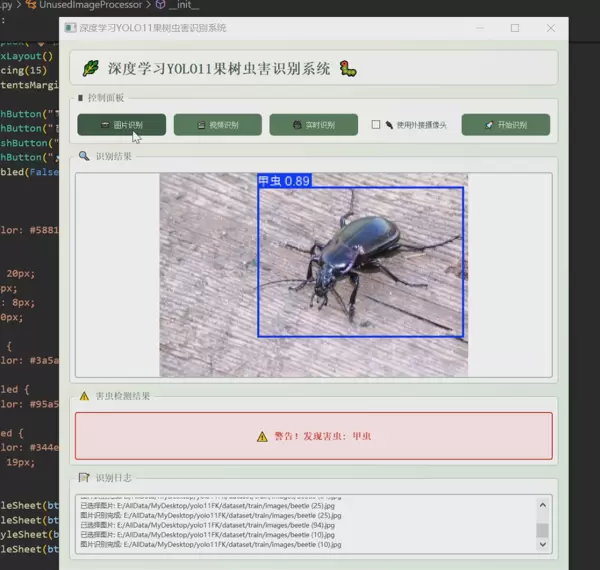Image resolution: width=600 pixels, height=570 pixels.
Task: Click the leaf icon in the header
Action: point(91,69)
